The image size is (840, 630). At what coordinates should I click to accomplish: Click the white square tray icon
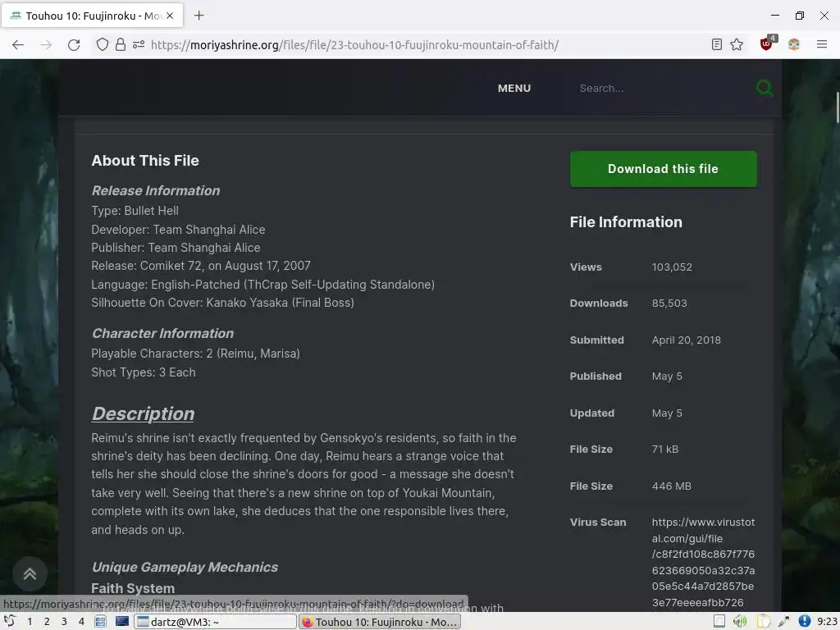[719, 622]
